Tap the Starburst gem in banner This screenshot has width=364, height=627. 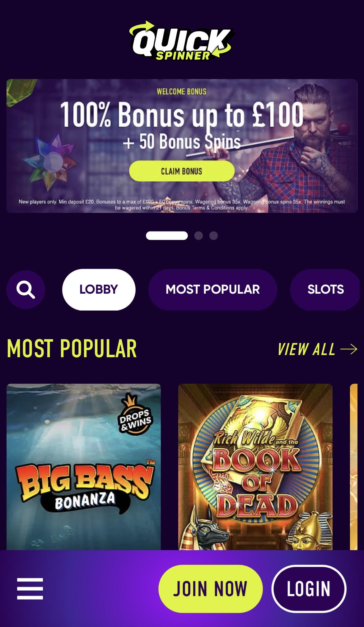coord(50,161)
